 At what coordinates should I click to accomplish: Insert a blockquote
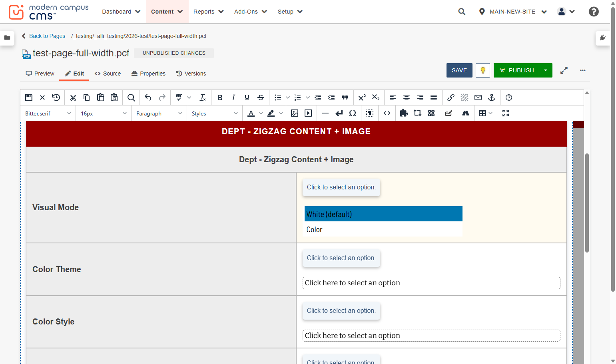tap(345, 97)
